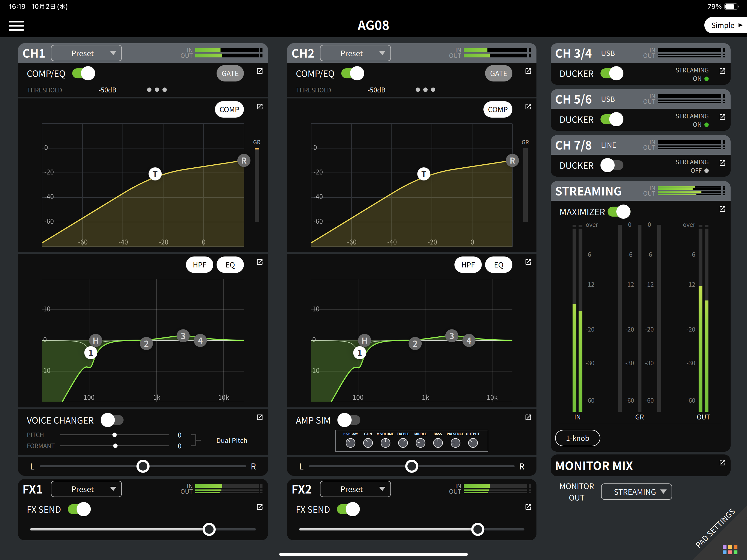Screen dimensions: 747x560
Task: Toggle the CH1 GATE button
Action: pyautogui.click(x=230, y=73)
